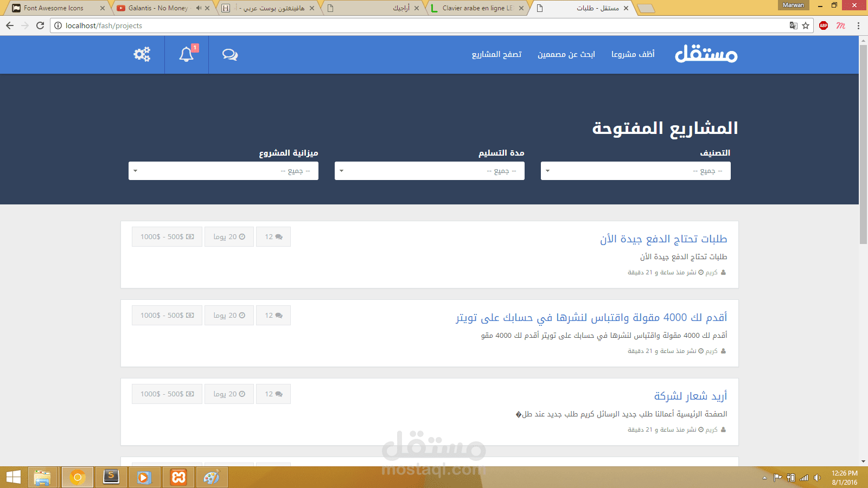
Task: Click the translate page icon in address bar
Action: coord(794,25)
